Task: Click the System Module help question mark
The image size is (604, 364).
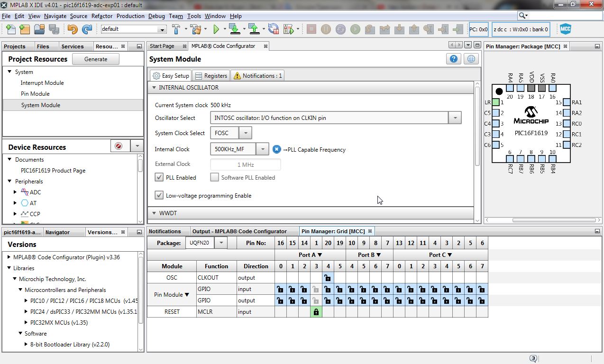Action: [x=453, y=58]
